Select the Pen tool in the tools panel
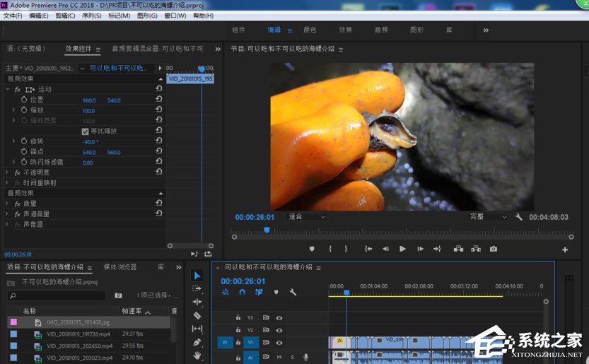The width and height of the screenshot is (589, 364). point(197,342)
